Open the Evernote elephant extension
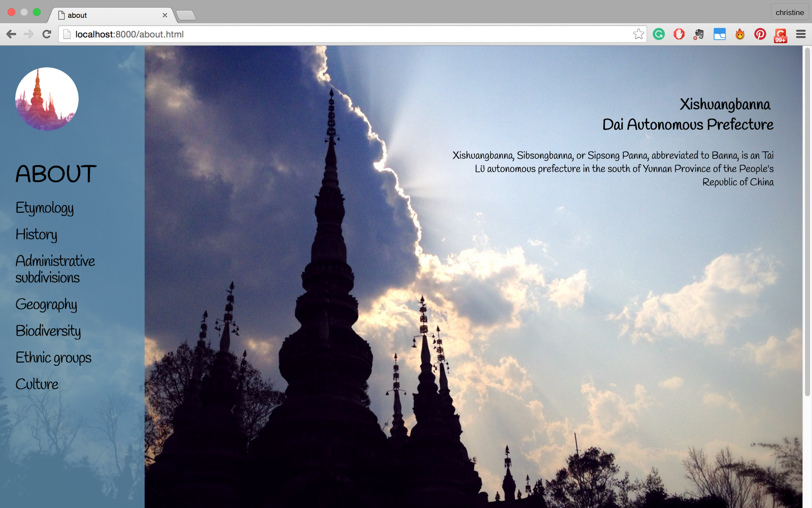This screenshot has height=508, width=812. tap(699, 34)
